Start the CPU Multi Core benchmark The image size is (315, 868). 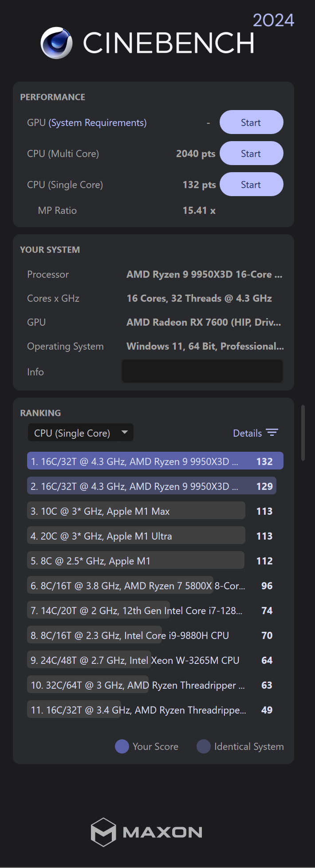[x=251, y=154]
